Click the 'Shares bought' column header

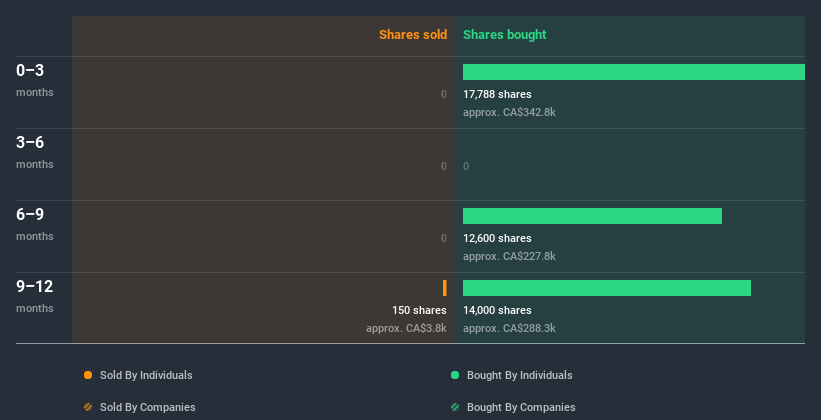[505, 35]
